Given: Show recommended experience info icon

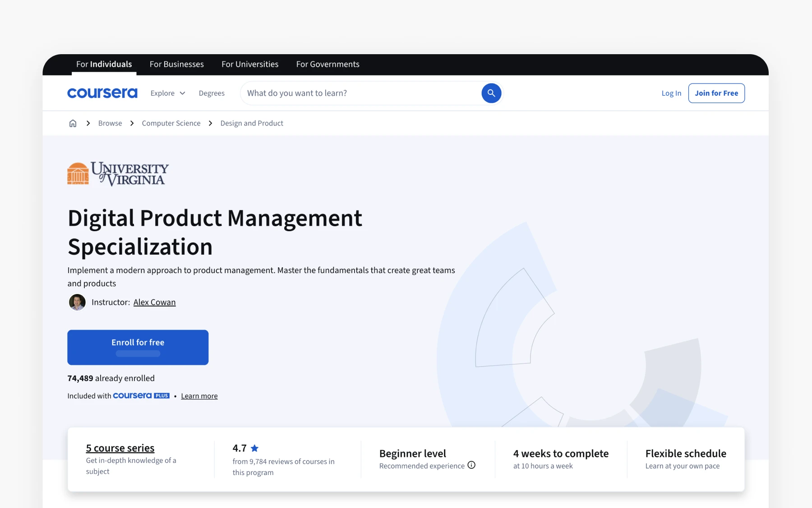Looking at the screenshot, I should [x=471, y=465].
